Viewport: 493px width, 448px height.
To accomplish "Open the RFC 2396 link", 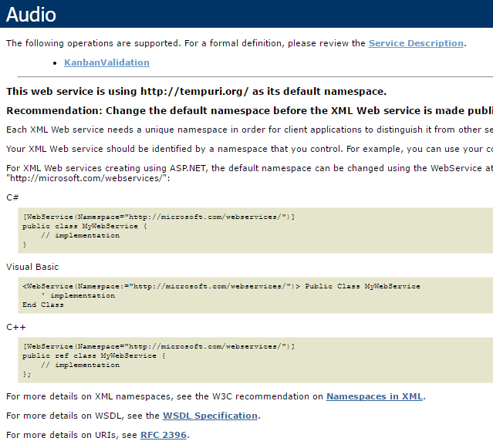I will (164, 435).
